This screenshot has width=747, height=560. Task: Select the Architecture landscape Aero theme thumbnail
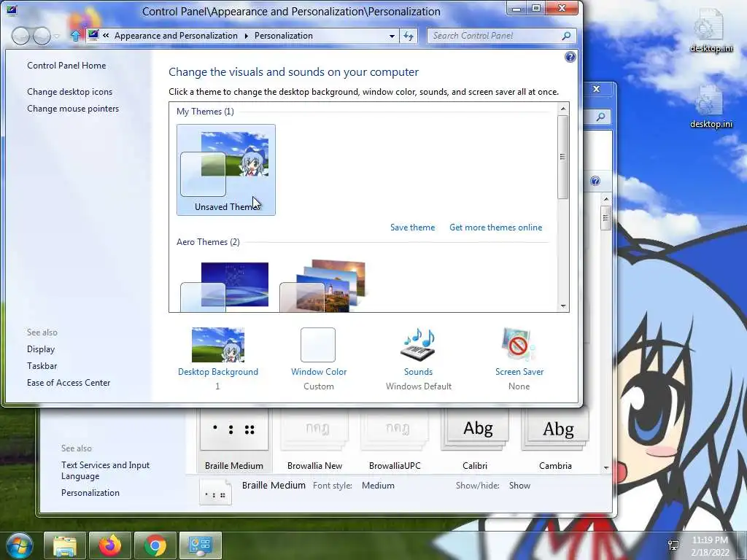(323, 286)
